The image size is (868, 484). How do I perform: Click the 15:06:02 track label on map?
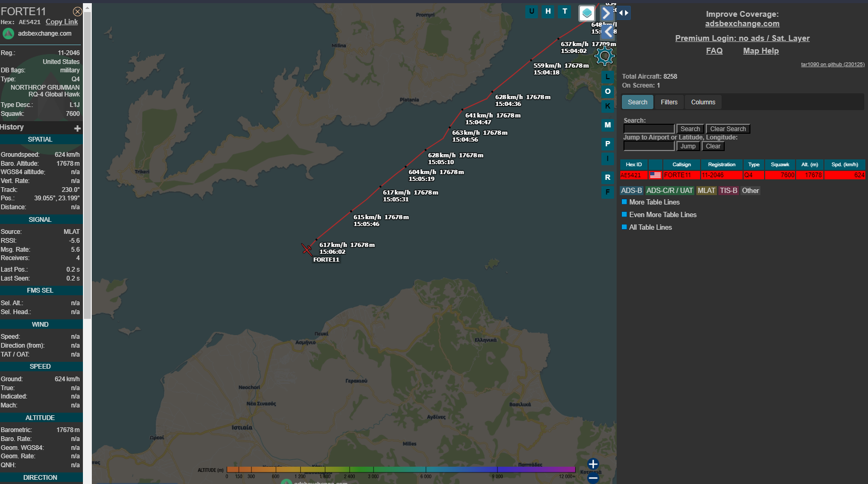332,252
